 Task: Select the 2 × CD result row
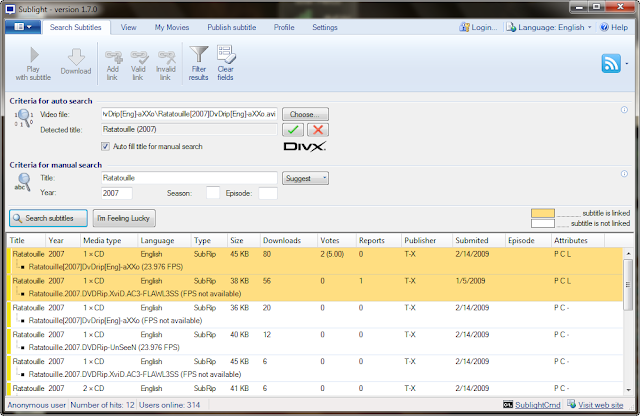pos(314,388)
